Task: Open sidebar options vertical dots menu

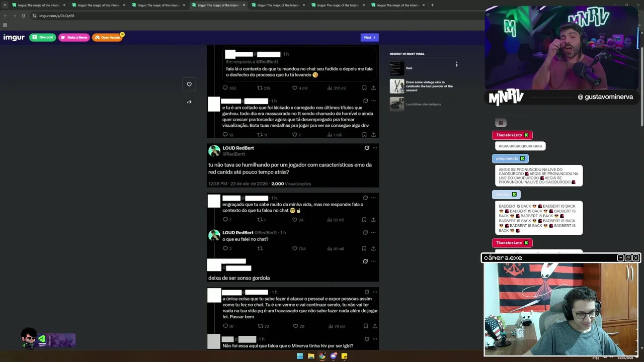Action: click(x=456, y=64)
